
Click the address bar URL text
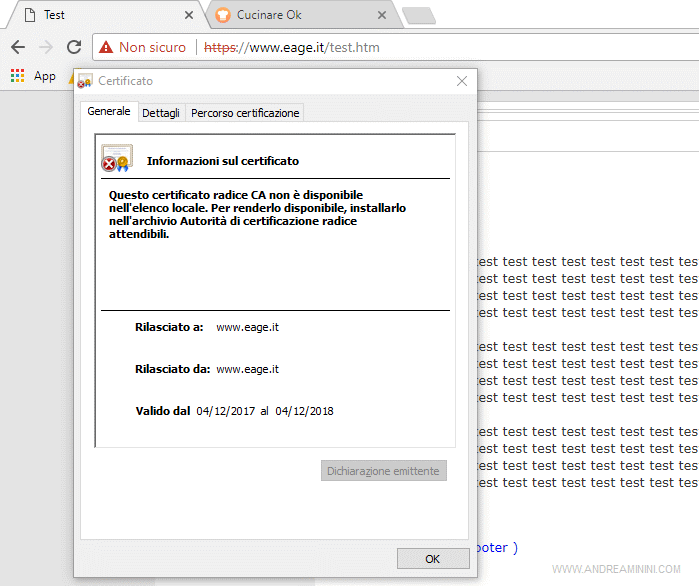[292, 47]
